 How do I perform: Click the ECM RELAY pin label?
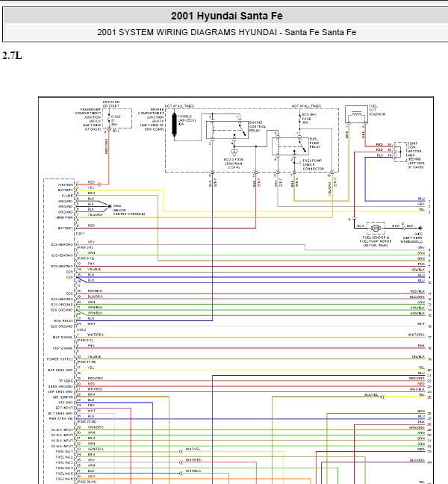coord(63,320)
